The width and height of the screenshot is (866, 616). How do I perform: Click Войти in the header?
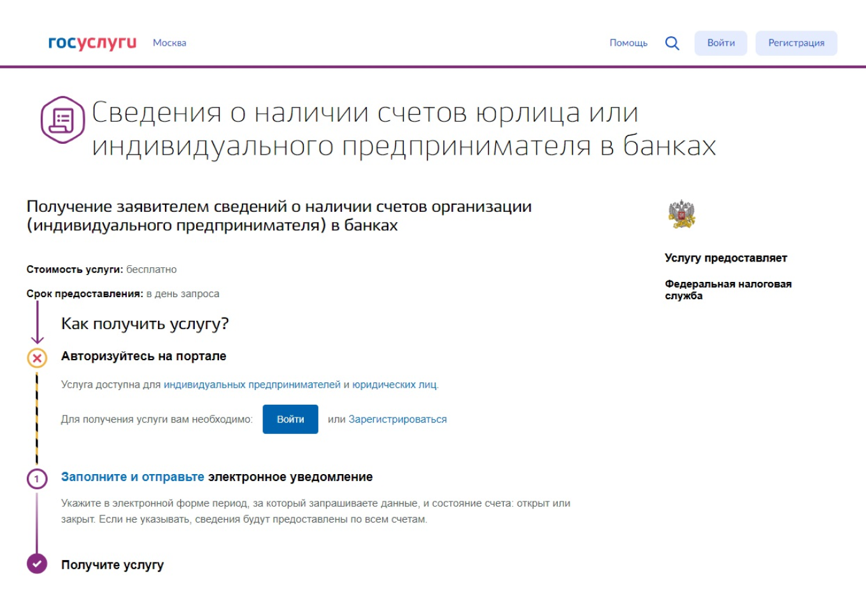click(x=721, y=43)
